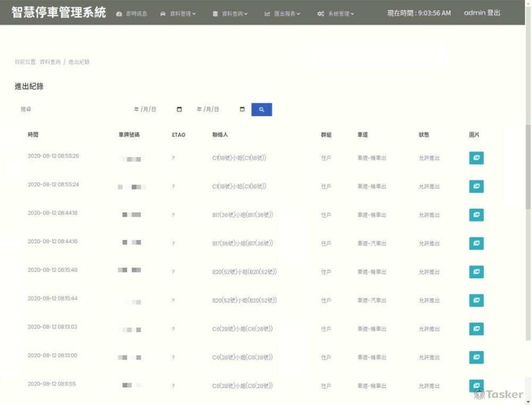
Task: Open image for the 08:15:48 record
Action: (476, 272)
